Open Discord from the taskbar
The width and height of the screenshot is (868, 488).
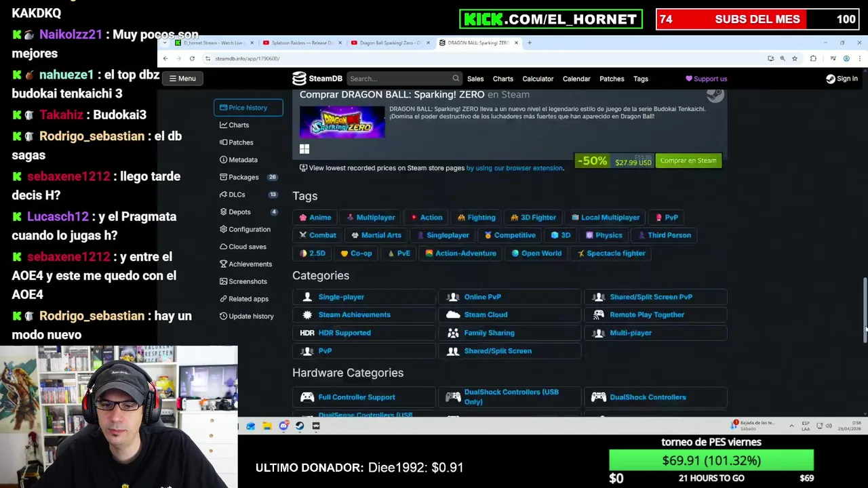(x=283, y=426)
